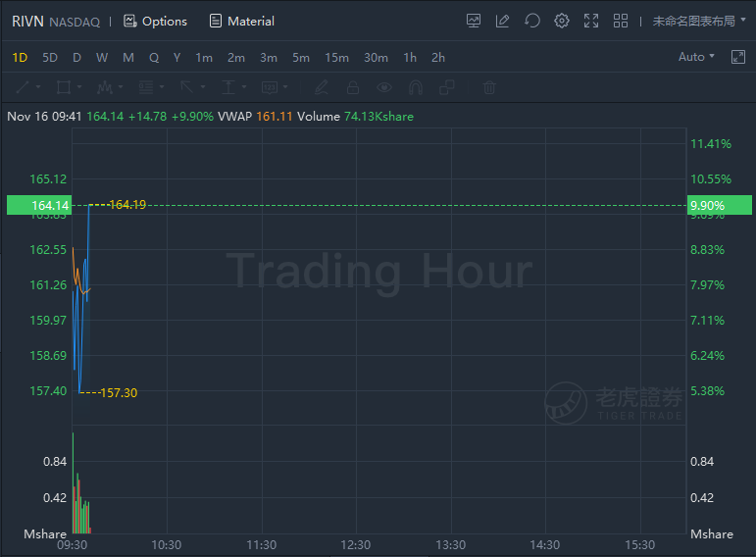The image size is (756, 557).
Task: Click the chart monitor icon in header
Action: coord(474,21)
